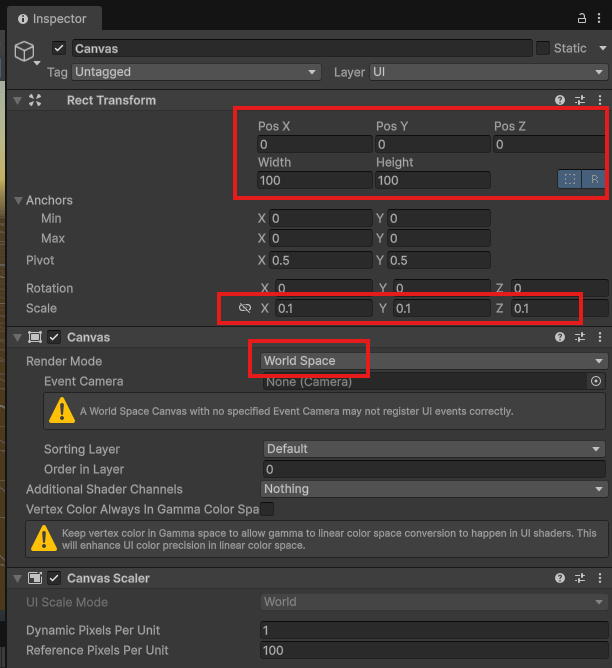The image size is (612, 668).
Task: Open Rect Transform help reference icon
Action: pyautogui.click(x=560, y=100)
